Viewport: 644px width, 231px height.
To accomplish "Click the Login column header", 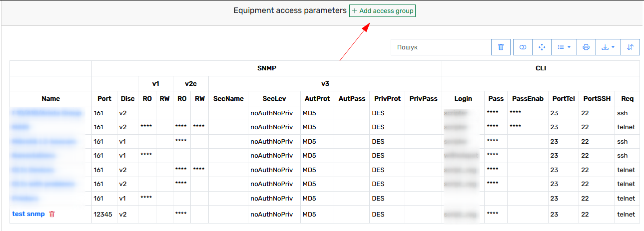I will [x=463, y=99].
